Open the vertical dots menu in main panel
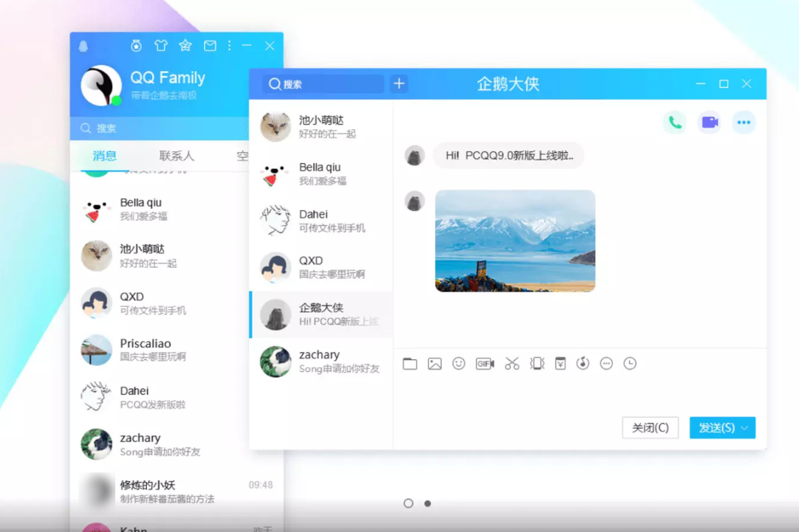This screenshot has width=799, height=532. (x=230, y=46)
